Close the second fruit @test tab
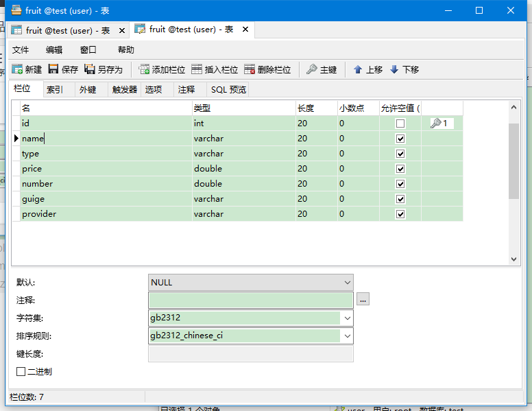Image resolution: width=532 pixels, height=411 pixels. coord(245,30)
